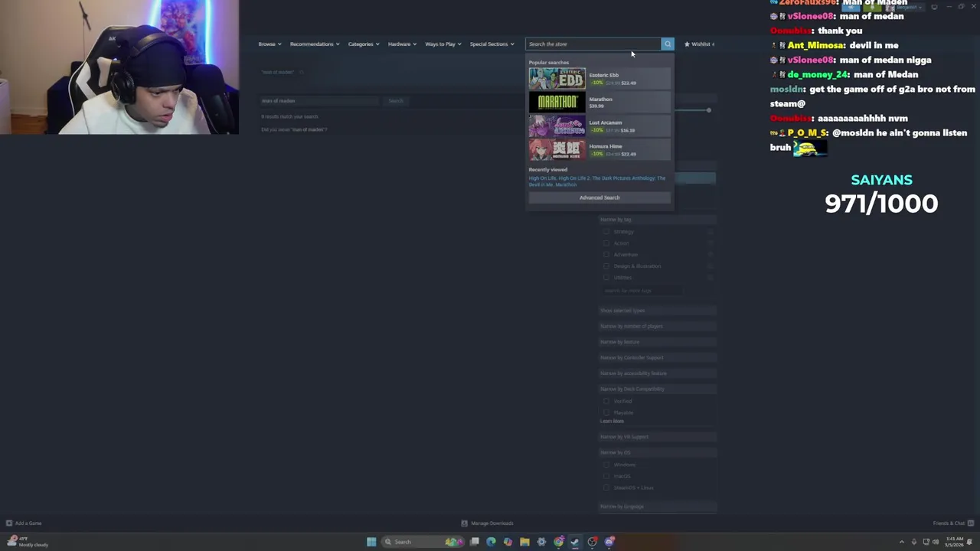Expand the Hardware dropdown
Viewport: 980px width, 551px height.
[x=402, y=44]
